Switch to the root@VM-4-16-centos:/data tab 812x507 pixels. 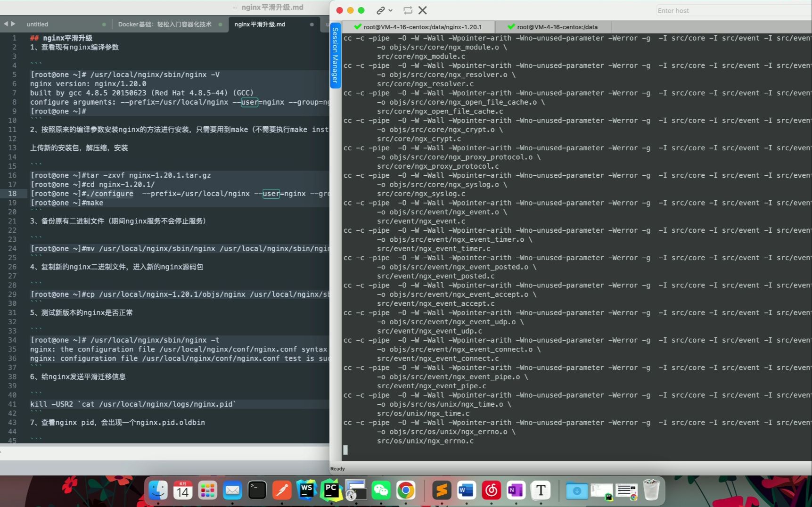[553, 27]
